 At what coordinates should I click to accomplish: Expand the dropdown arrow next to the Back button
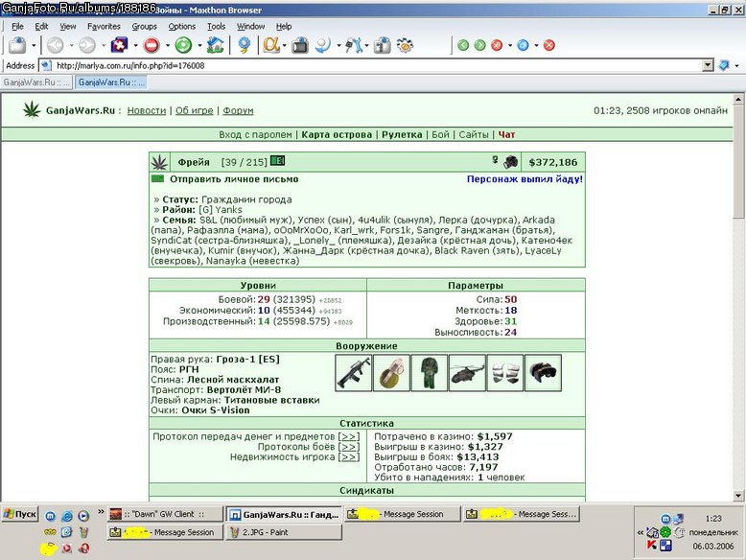point(71,46)
